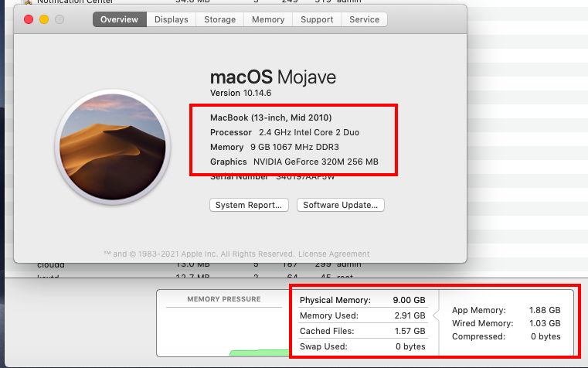
Task: Click the Cached Files row
Action: pos(362,331)
